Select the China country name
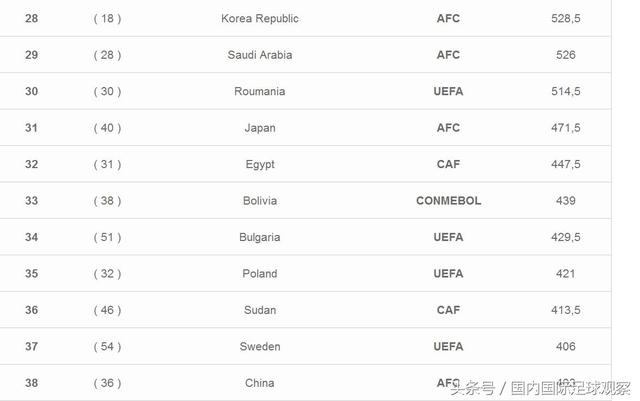This screenshot has height=401, width=640. tap(259, 383)
